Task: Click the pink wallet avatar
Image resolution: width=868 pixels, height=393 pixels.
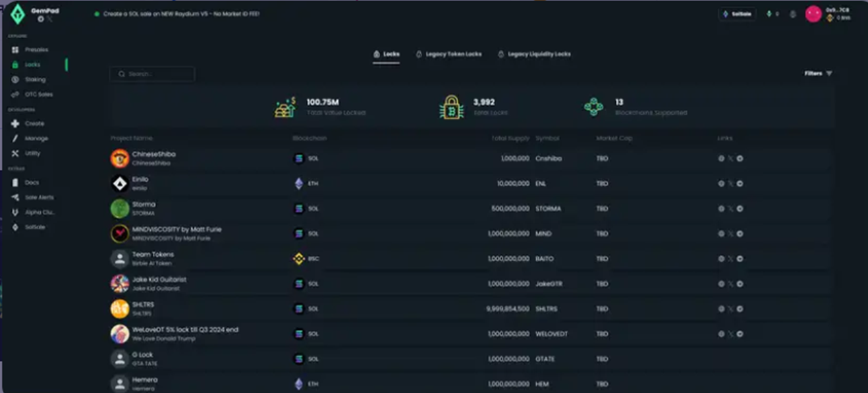Action: click(813, 14)
